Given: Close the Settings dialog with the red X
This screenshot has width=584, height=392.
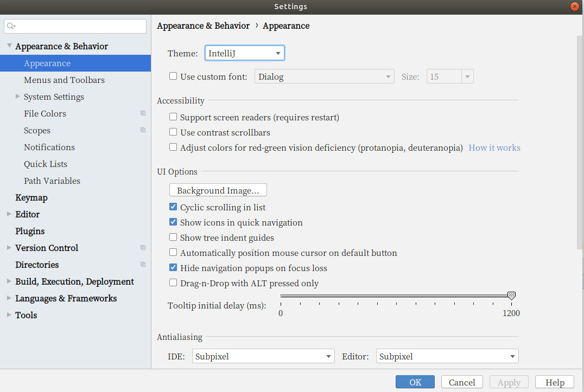Looking at the screenshot, I should 575,7.
